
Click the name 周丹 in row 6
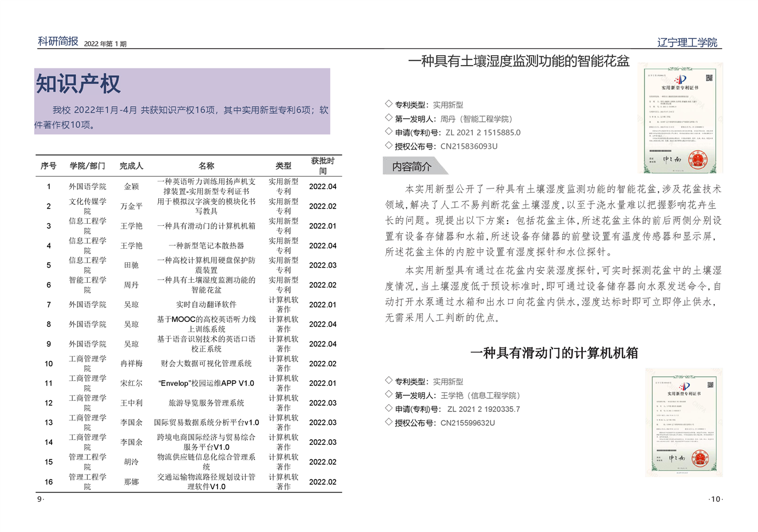pos(131,285)
